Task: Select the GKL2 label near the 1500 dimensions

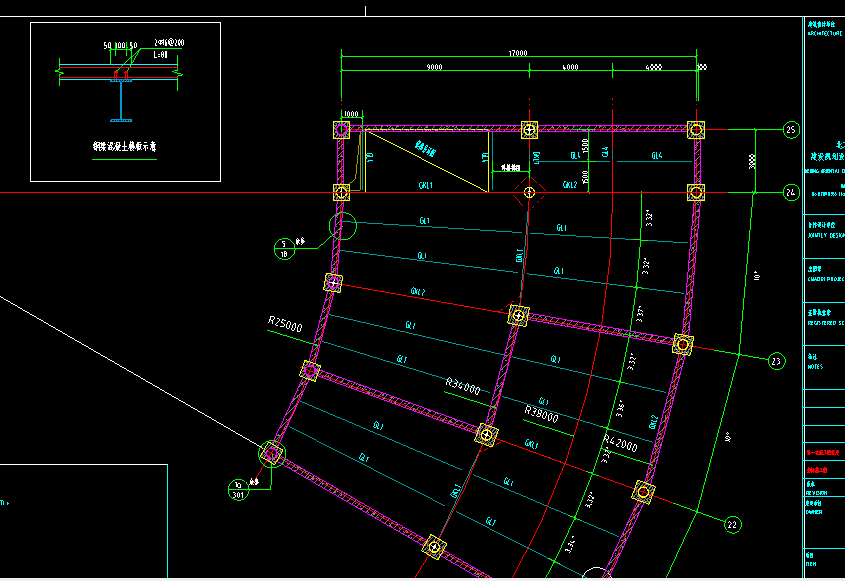Action: coord(570,184)
